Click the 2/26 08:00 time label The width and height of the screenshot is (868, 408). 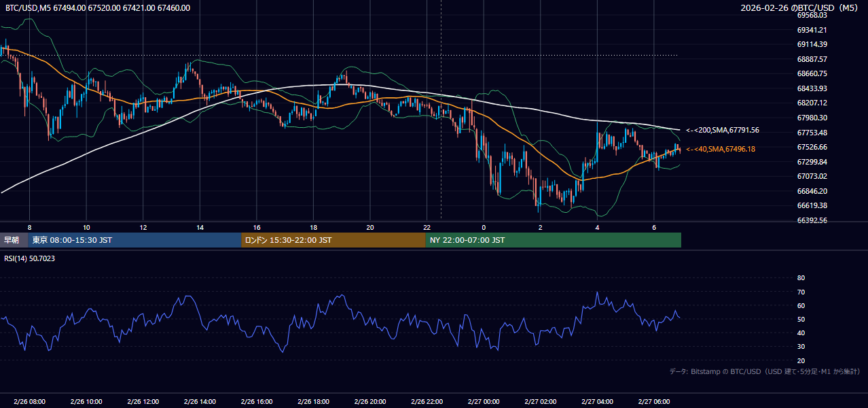(29, 402)
